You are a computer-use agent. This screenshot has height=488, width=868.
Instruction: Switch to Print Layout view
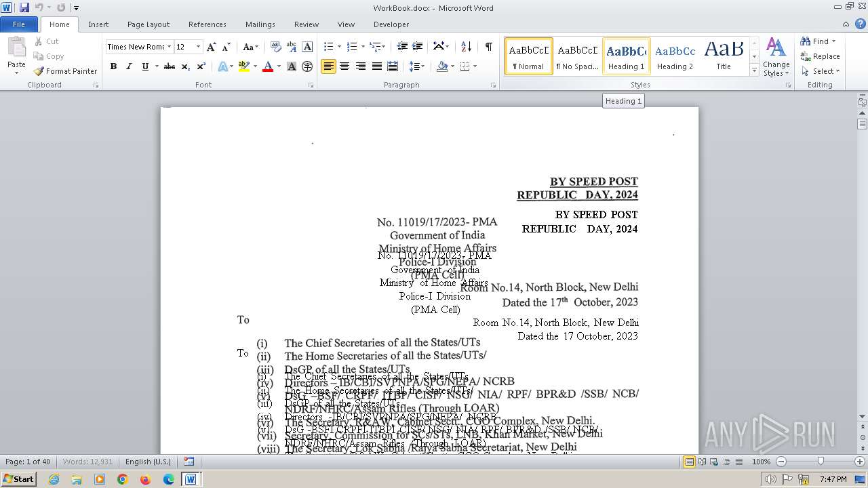689,462
